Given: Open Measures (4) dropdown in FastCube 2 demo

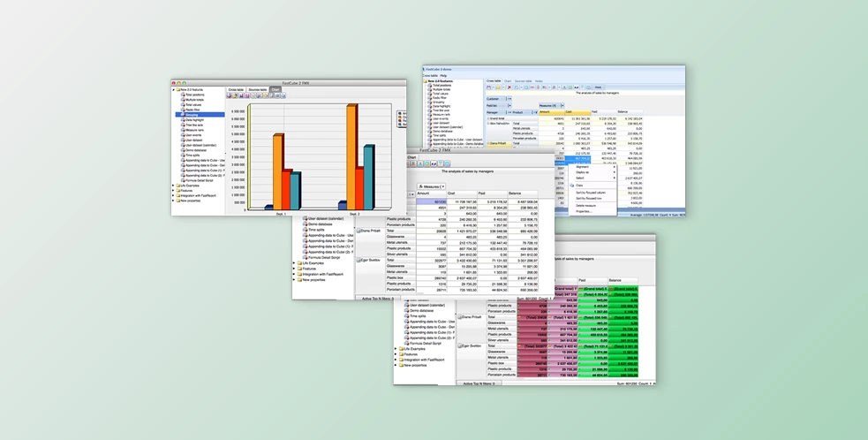Looking at the screenshot, I should click(562, 105).
